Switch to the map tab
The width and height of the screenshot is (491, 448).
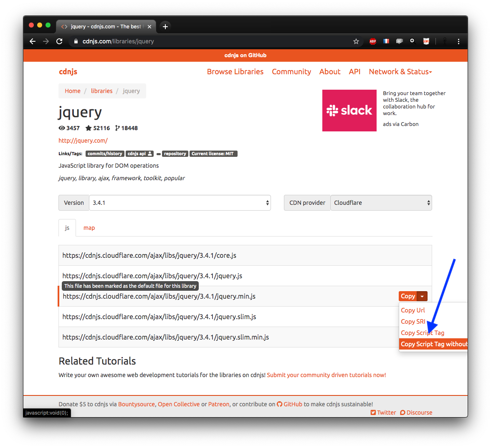(89, 228)
